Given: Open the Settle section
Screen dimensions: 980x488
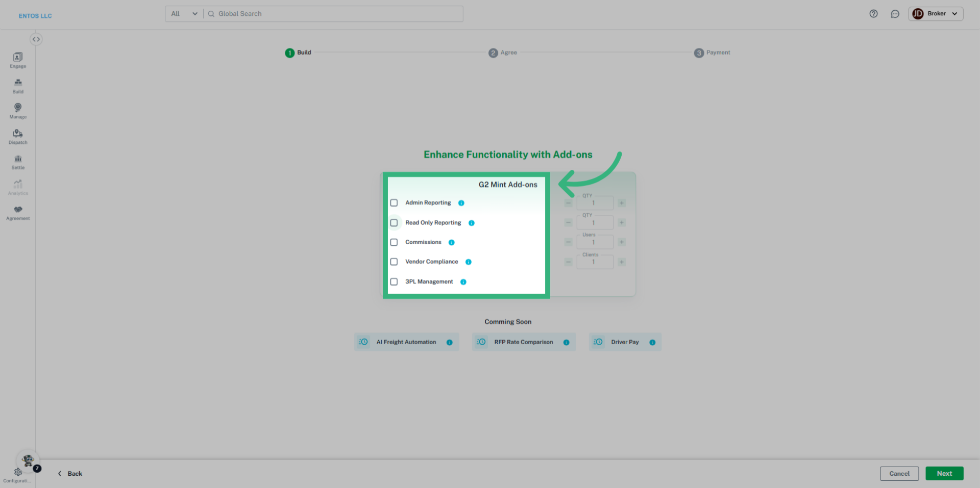Looking at the screenshot, I should [17, 161].
